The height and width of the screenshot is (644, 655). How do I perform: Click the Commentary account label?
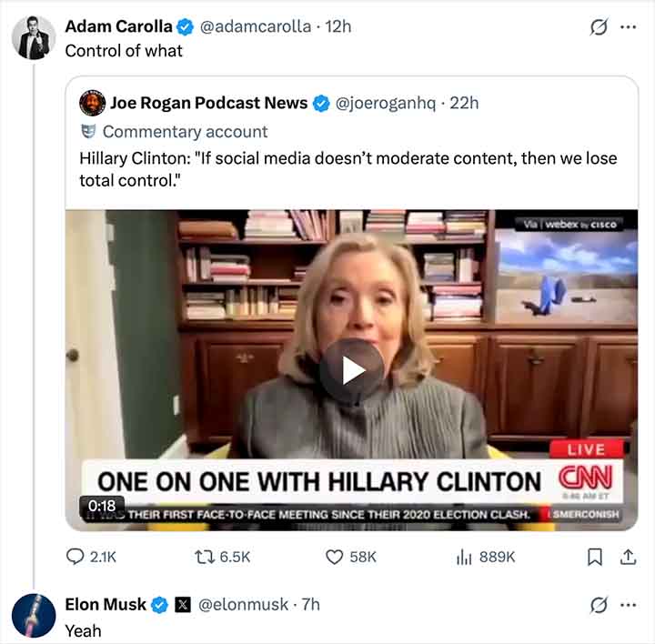[185, 131]
